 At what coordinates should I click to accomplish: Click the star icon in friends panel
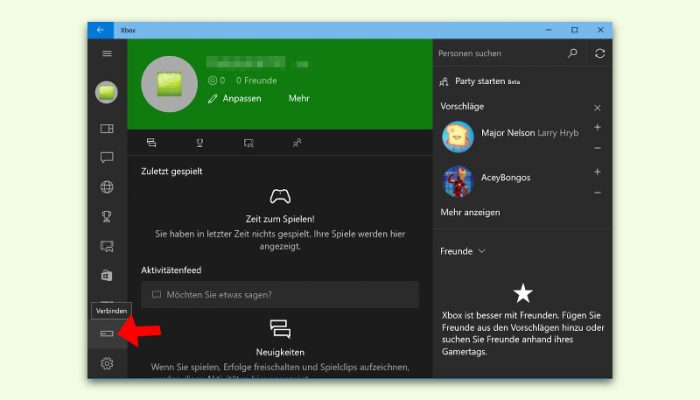pyautogui.click(x=523, y=293)
